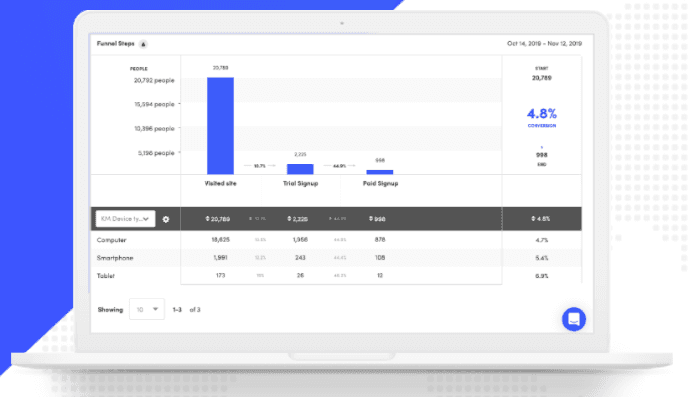Click the Trial Signup bar in chart
This screenshot has width=690, height=397.
coord(300,169)
